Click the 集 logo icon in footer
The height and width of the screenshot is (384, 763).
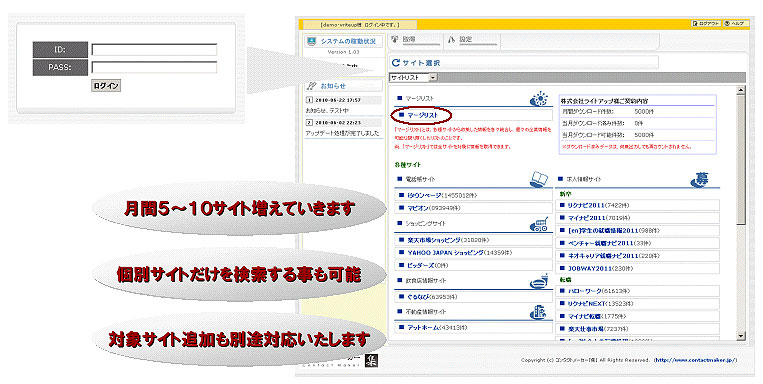click(371, 361)
